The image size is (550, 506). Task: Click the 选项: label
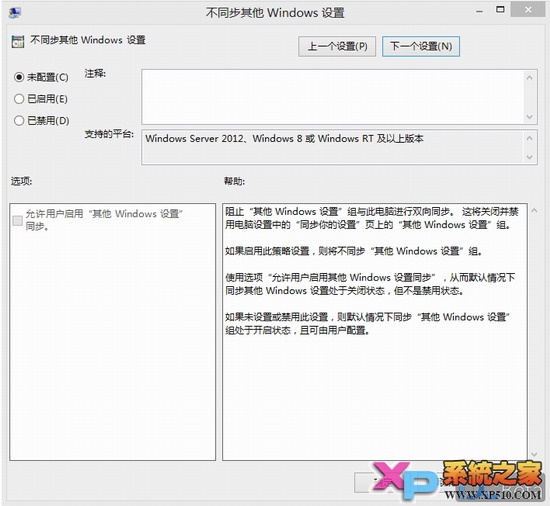(21, 181)
